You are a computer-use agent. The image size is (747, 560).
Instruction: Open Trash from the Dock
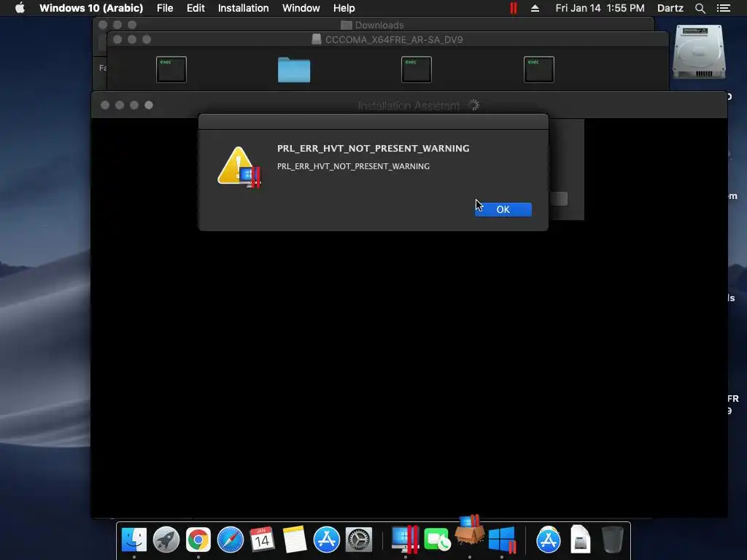[x=612, y=540]
